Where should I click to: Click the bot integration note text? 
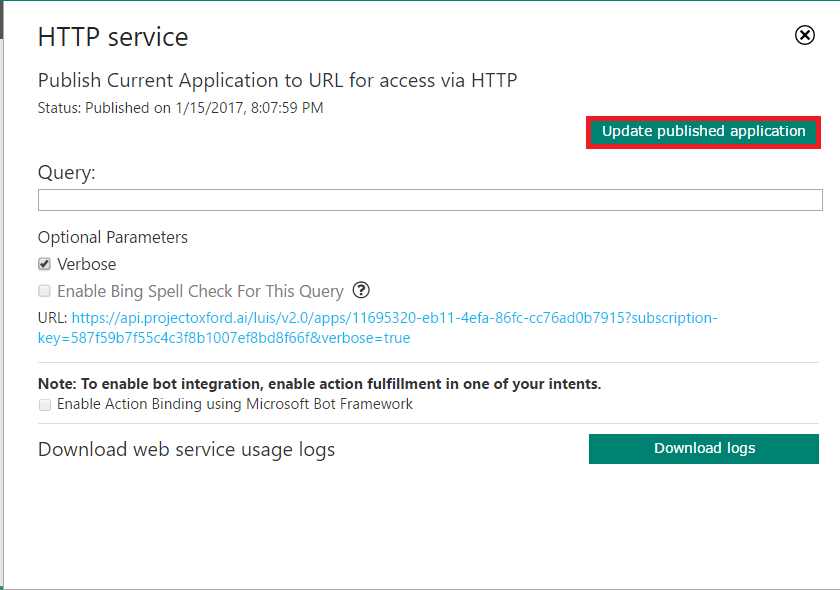[x=319, y=383]
